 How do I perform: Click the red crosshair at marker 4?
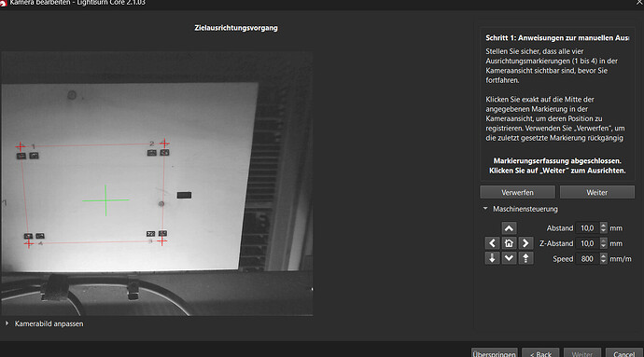tap(29, 244)
